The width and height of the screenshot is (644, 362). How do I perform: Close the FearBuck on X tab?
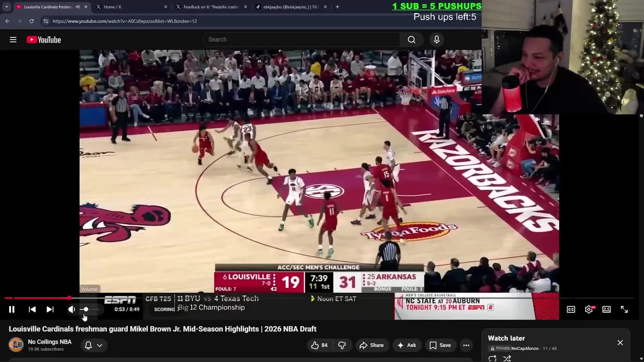point(246,7)
